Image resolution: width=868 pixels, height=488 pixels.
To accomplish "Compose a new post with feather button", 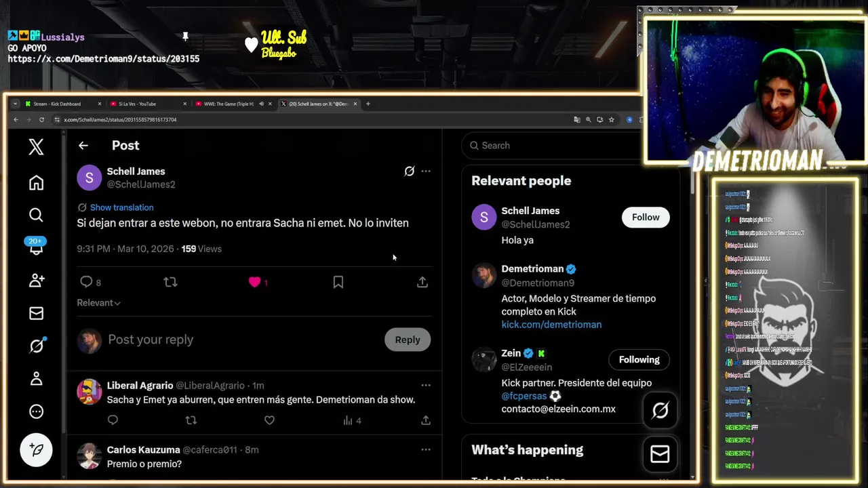I will (x=36, y=450).
